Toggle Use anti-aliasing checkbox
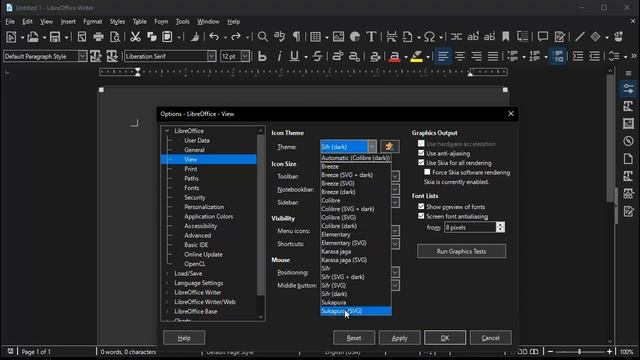This screenshot has height=360, width=640. [421, 153]
